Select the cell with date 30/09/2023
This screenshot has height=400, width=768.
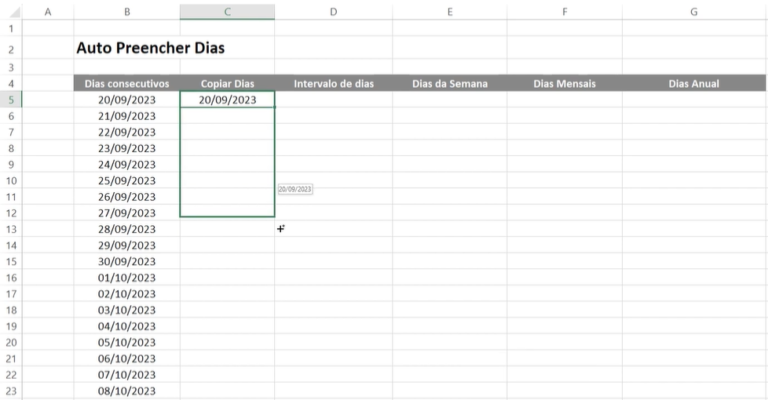127,261
